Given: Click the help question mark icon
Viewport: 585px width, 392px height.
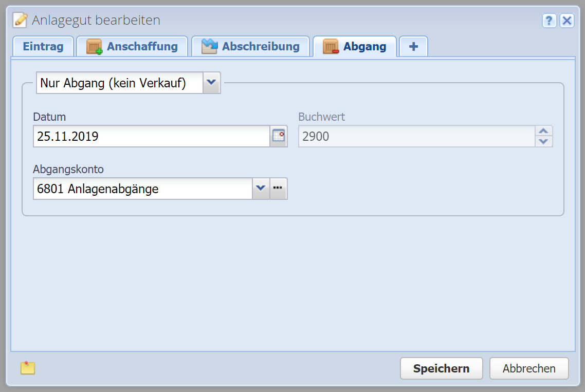Looking at the screenshot, I should [x=549, y=21].
